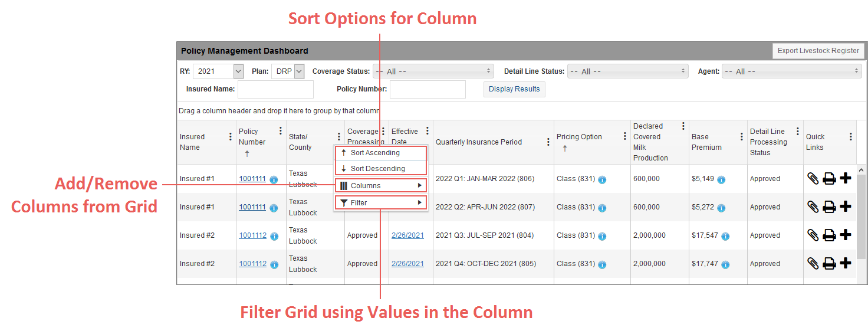868x331 pixels.
Task: Open the Base Premium column kebab menu
Action: click(741, 136)
